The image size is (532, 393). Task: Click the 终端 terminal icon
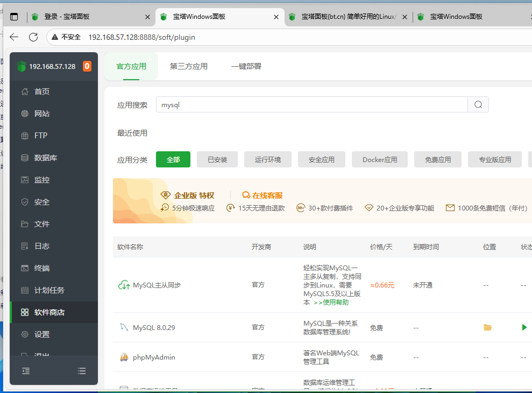tap(25, 268)
